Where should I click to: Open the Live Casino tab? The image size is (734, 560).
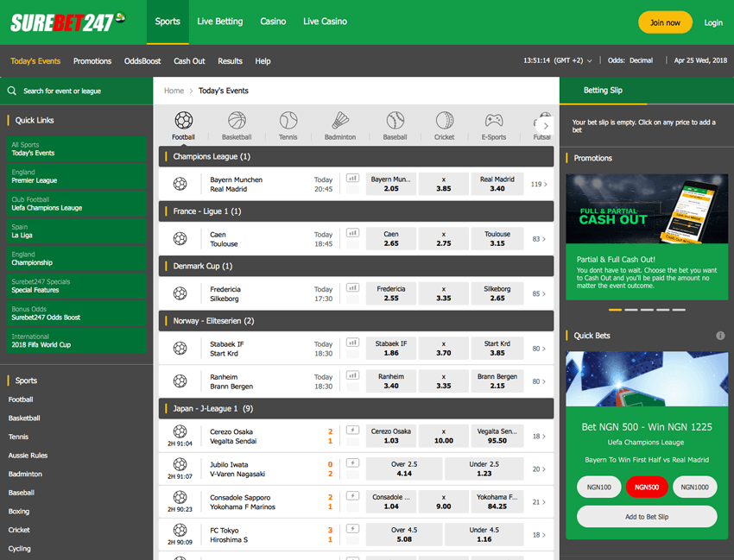pyautogui.click(x=325, y=22)
